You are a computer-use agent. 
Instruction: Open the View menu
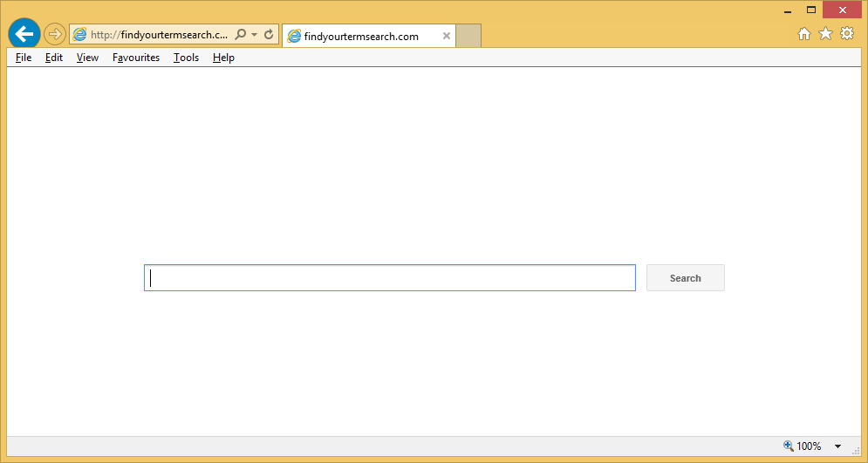[87, 58]
